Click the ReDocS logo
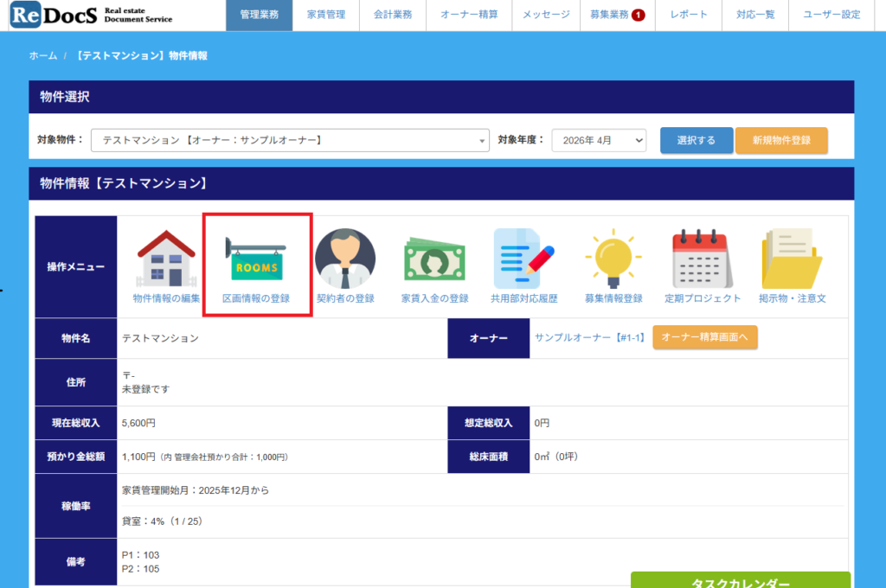 (x=92, y=15)
